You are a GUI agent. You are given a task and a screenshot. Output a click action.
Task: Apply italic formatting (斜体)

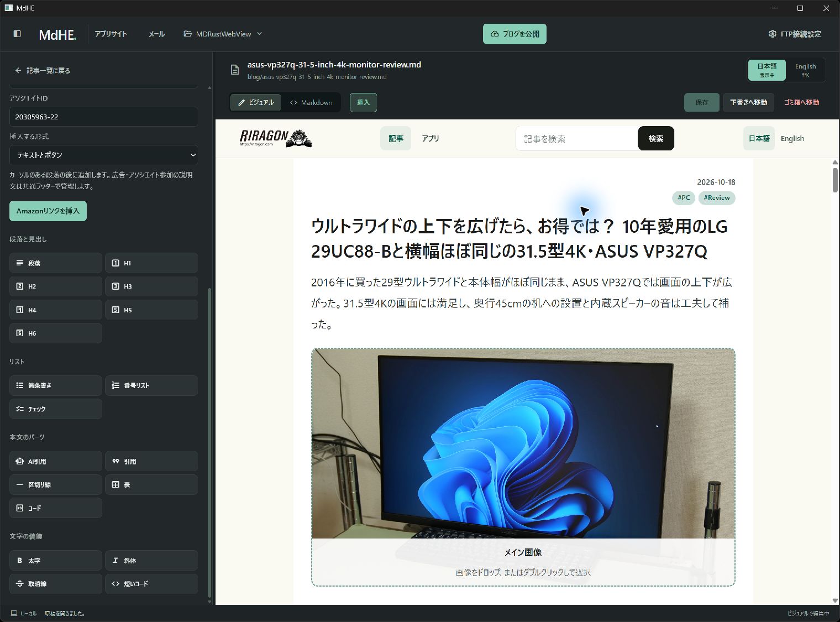coord(151,561)
